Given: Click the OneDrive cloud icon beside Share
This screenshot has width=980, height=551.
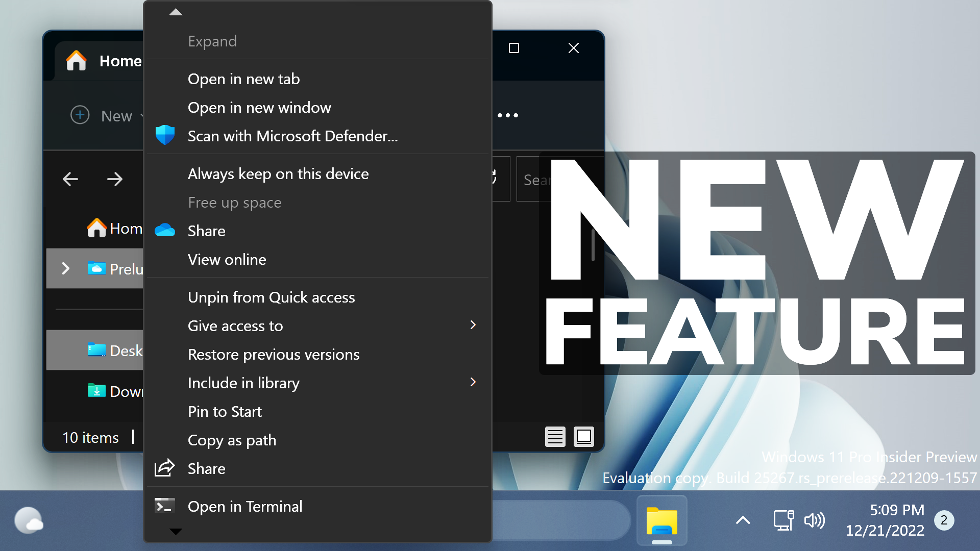Looking at the screenshot, I should [164, 230].
